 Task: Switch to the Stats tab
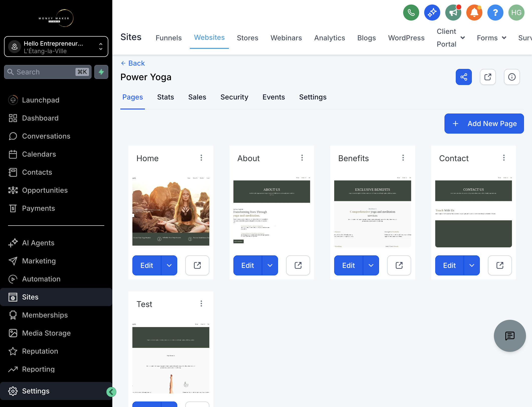pyautogui.click(x=165, y=97)
